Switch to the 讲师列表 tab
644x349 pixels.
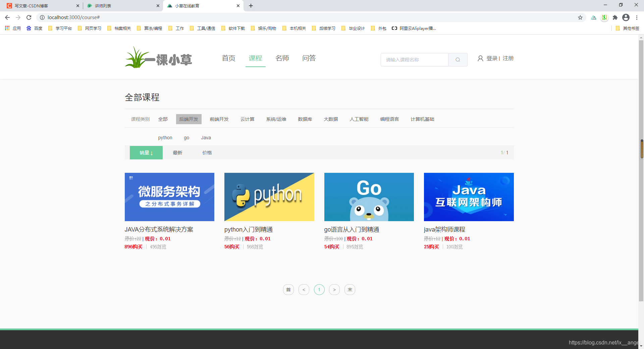pos(122,6)
